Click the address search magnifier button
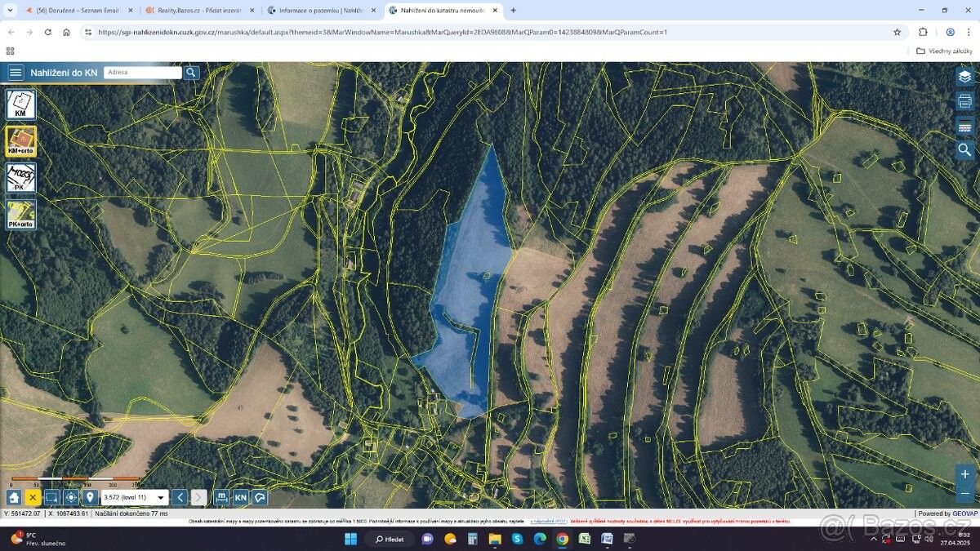 (x=191, y=73)
